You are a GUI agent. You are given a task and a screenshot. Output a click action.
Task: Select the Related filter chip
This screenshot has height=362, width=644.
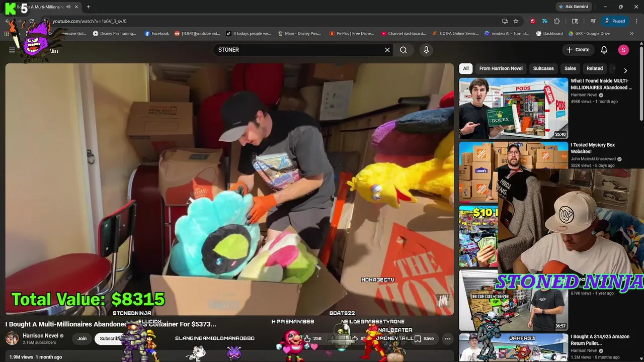coord(594,68)
